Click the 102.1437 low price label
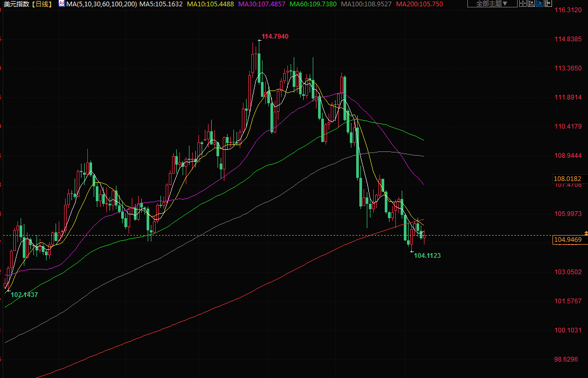The image size is (588, 378). (x=24, y=294)
